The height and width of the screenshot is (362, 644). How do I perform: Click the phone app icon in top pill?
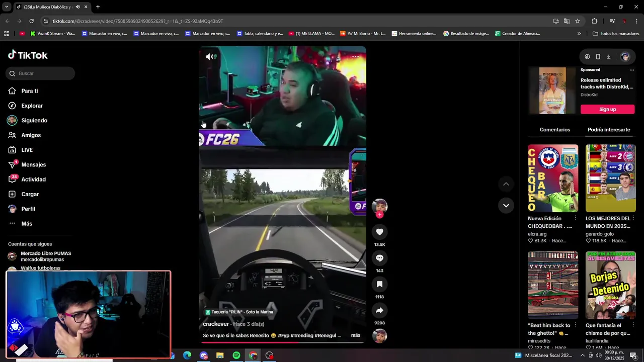coord(598,57)
